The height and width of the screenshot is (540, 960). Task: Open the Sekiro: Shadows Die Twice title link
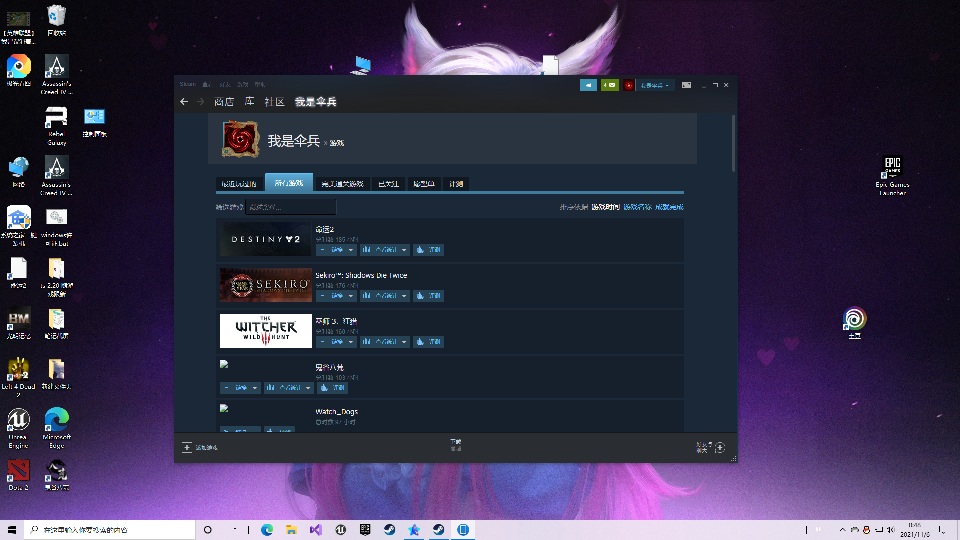(361, 276)
